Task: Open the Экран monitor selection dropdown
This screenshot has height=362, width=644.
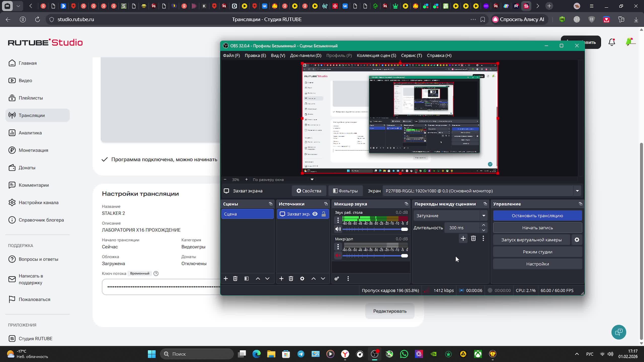Action: click(x=577, y=191)
